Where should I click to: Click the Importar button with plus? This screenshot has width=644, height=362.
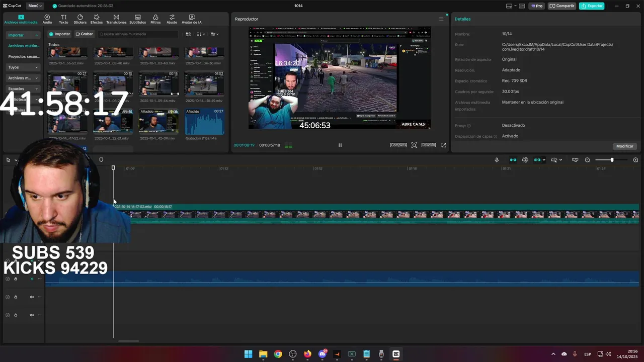click(59, 34)
